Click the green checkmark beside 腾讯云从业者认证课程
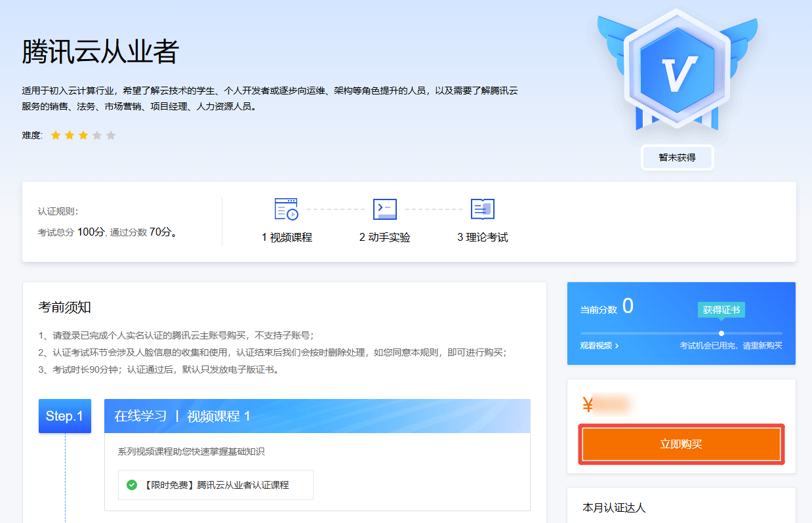 click(x=132, y=485)
